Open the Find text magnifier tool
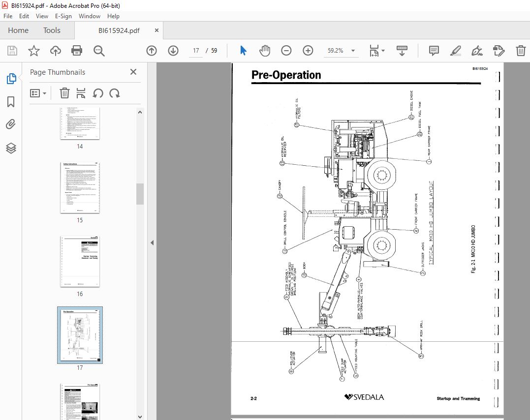Screen dimensions: 530x420 click(x=99, y=51)
